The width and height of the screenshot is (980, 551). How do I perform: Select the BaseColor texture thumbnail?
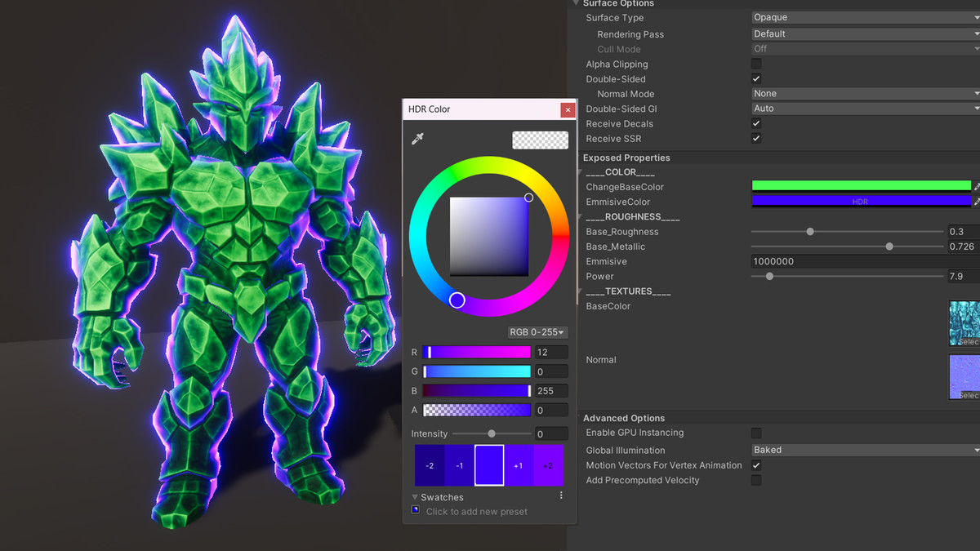964,323
